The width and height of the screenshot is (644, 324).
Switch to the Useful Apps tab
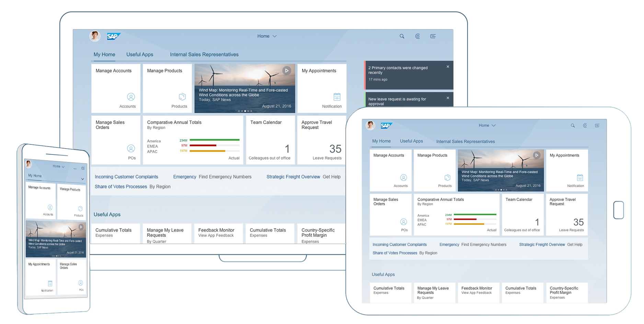click(x=139, y=54)
